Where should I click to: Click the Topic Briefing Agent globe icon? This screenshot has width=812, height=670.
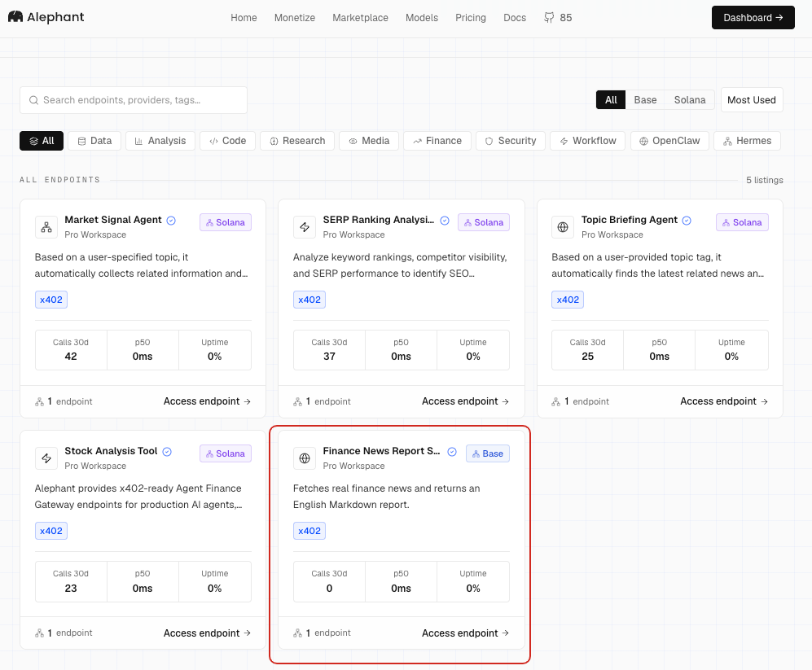(563, 227)
